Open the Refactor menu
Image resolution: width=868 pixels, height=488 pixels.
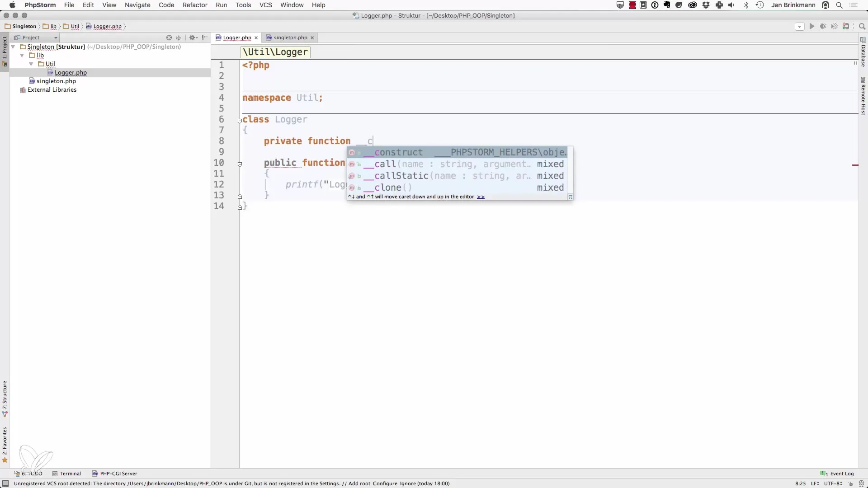coord(195,5)
